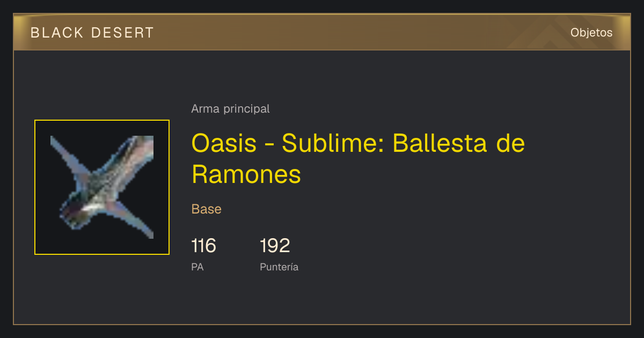
Task: Click the crossbow item icon
Action: click(x=102, y=187)
